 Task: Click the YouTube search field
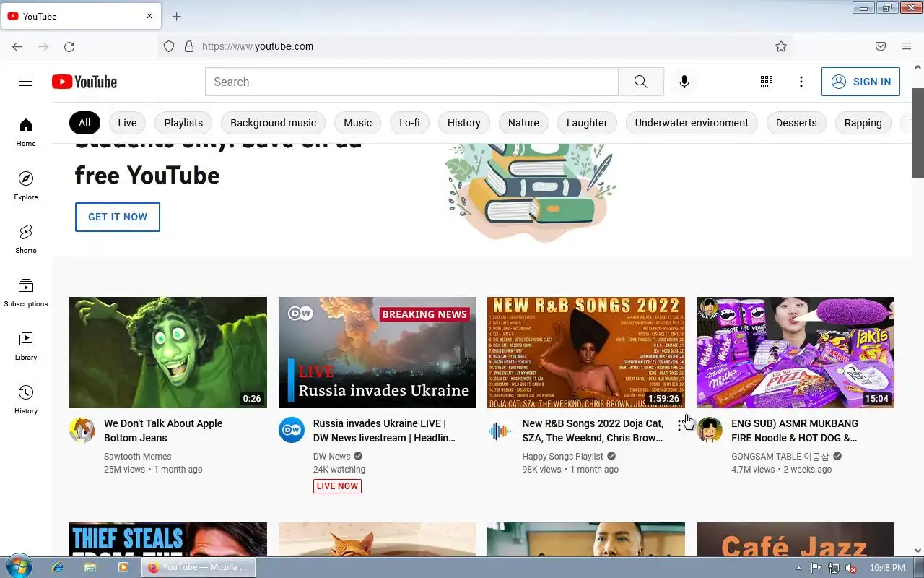coord(411,82)
